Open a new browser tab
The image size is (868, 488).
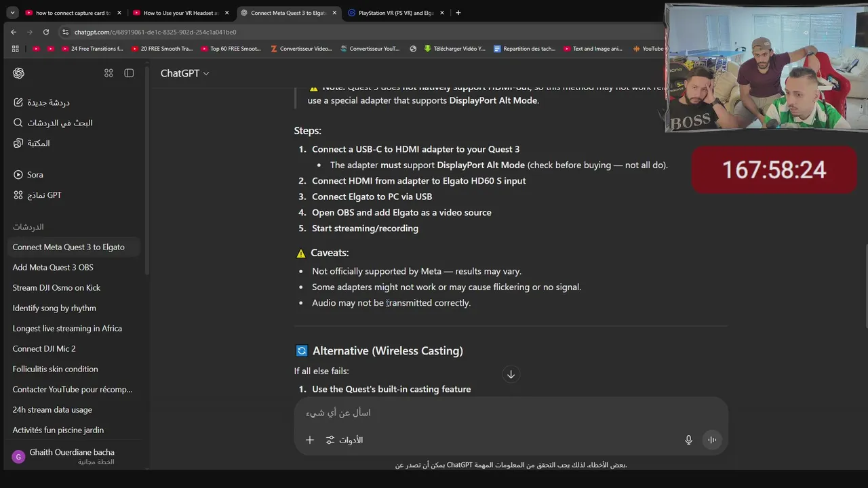[458, 12]
